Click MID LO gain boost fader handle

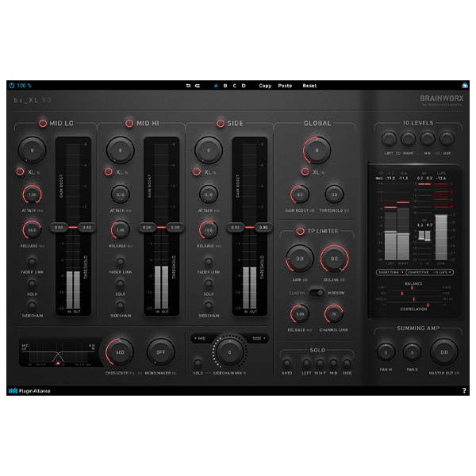(59, 228)
